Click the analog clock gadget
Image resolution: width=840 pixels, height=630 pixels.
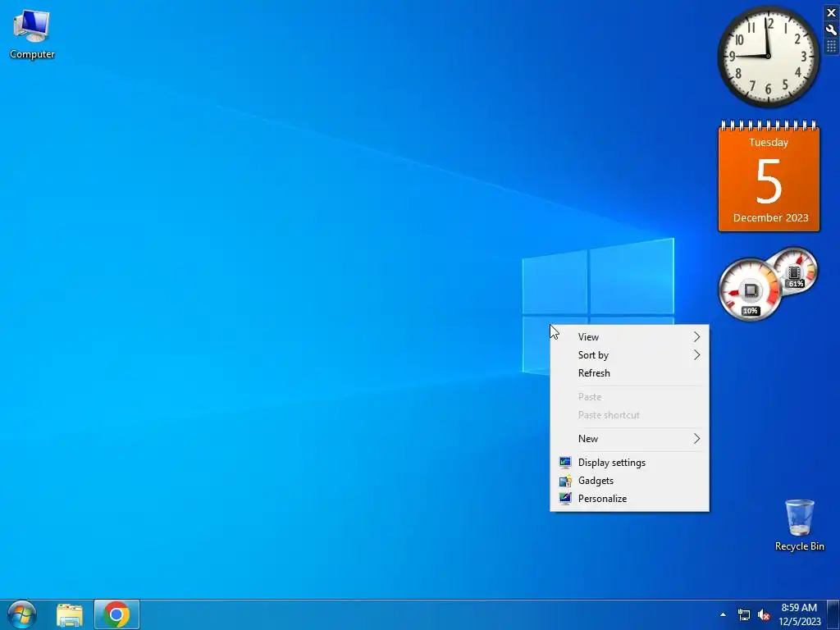coord(768,57)
